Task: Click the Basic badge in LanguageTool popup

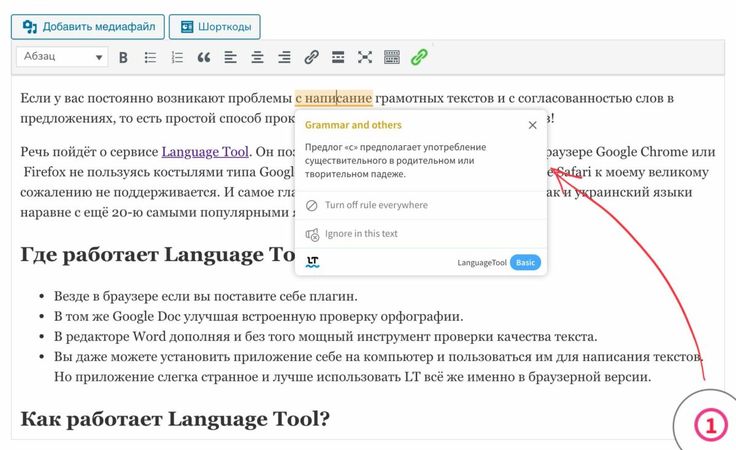Action: (x=525, y=263)
